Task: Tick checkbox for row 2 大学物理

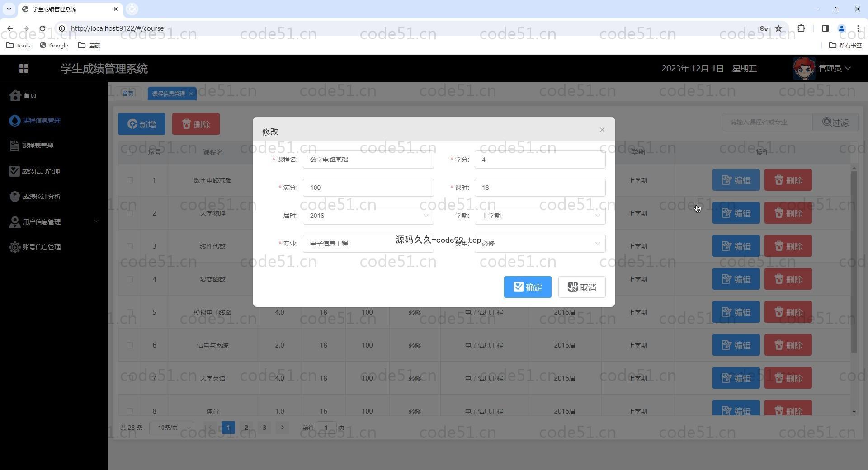Action: pos(130,213)
